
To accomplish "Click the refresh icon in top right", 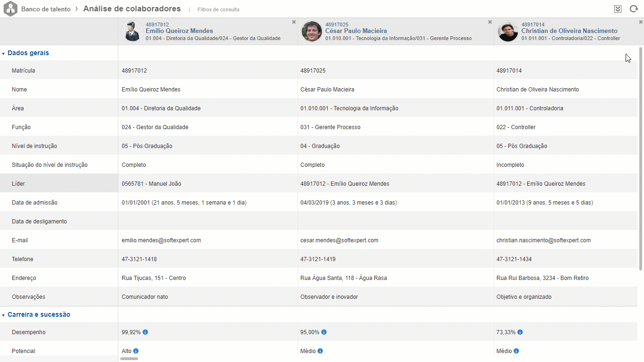I will pos(634,9).
